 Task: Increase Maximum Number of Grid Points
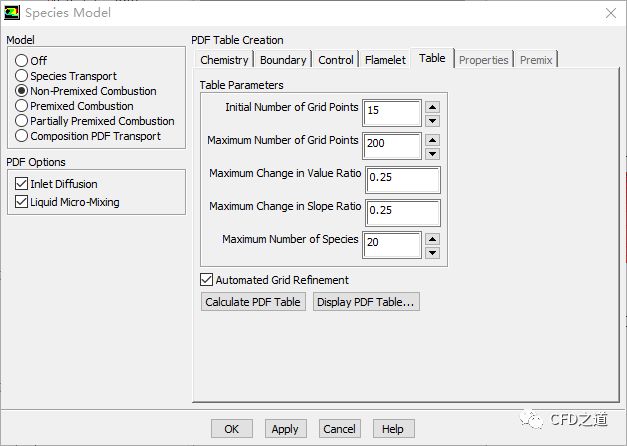pyautogui.click(x=432, y=140)
